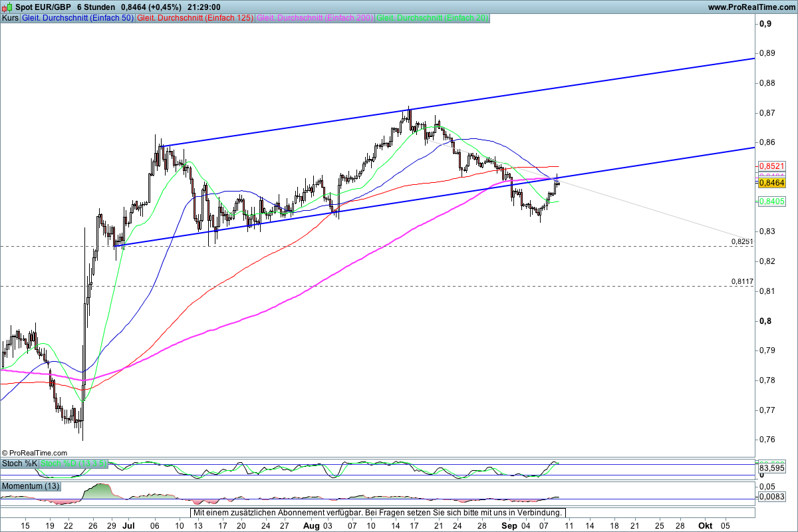Select the magenta 'Einfach 200' moving average label

[315, 19]
